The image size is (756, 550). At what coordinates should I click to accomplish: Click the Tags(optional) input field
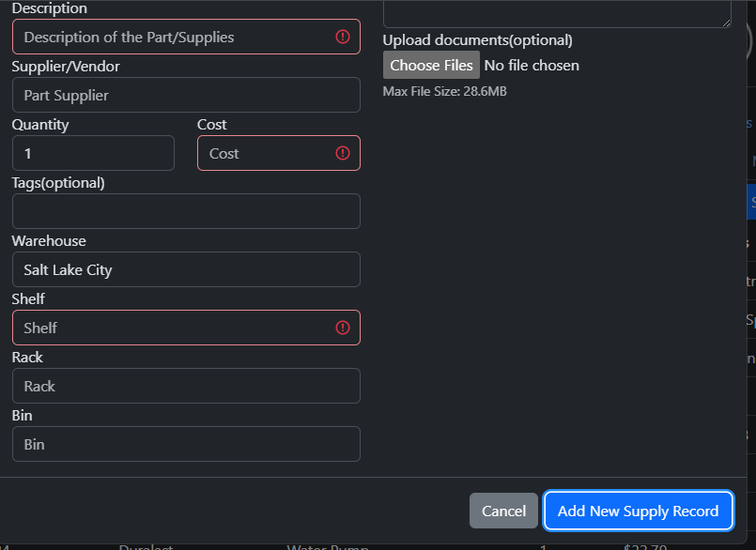pyautogui.click(x=185, y=210)
